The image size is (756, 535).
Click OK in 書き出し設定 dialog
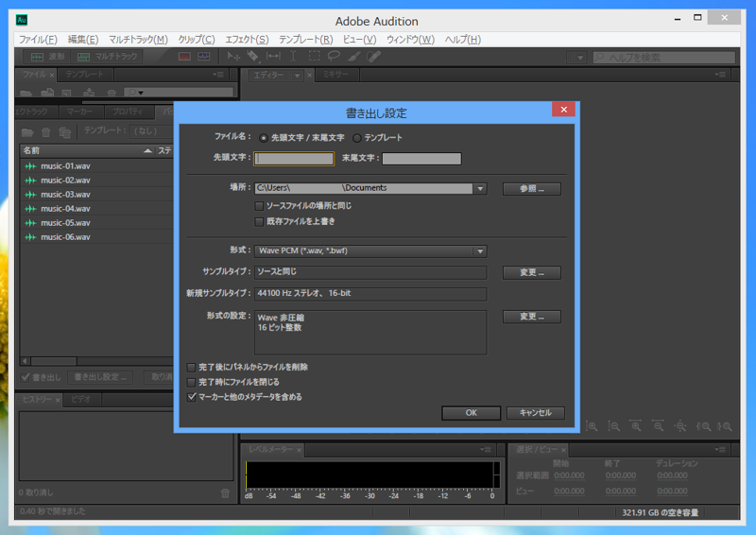click(x=471, y=413)
